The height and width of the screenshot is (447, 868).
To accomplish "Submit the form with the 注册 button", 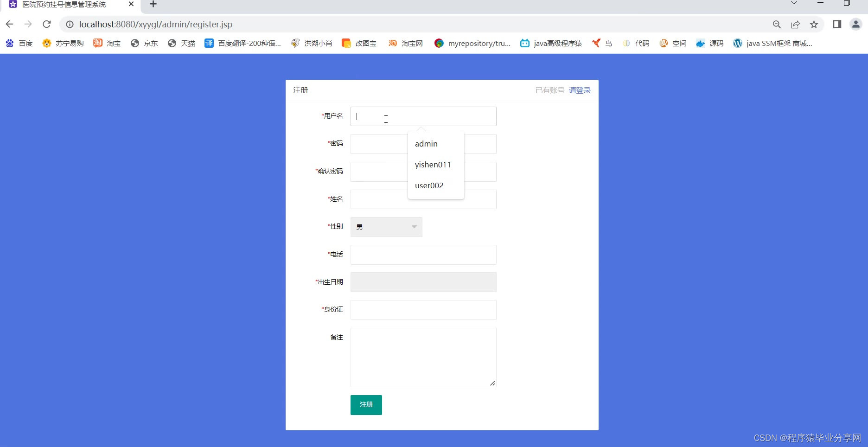I will 366,405.
